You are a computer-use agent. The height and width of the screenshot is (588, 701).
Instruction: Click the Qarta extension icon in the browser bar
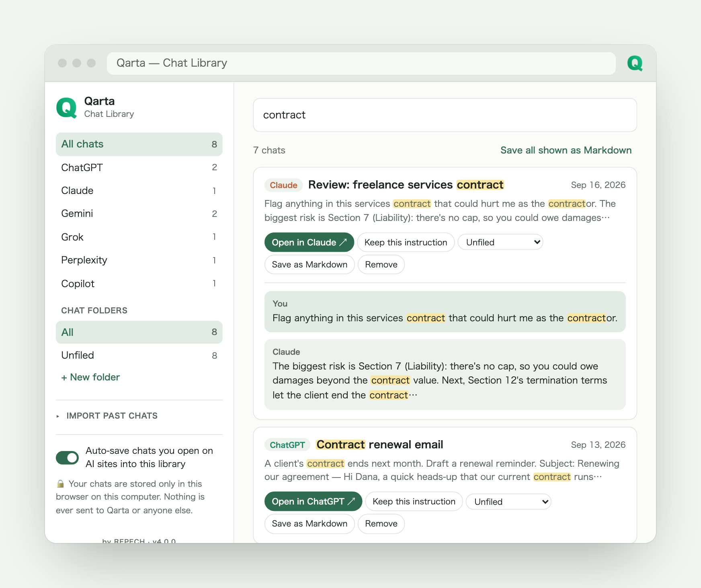point(635,63)
